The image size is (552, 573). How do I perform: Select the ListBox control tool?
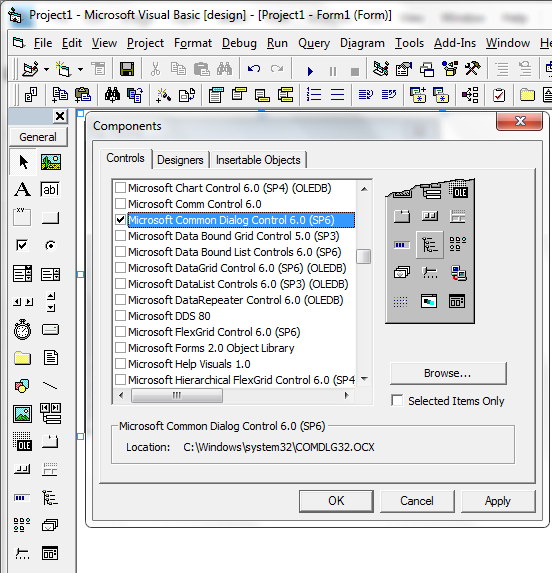pos(50,274)
